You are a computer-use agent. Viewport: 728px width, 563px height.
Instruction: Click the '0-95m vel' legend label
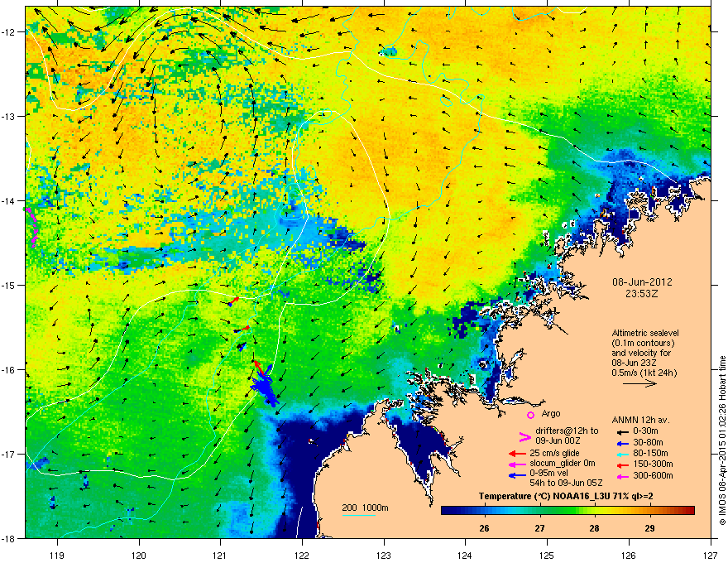(x=548, y=474)
